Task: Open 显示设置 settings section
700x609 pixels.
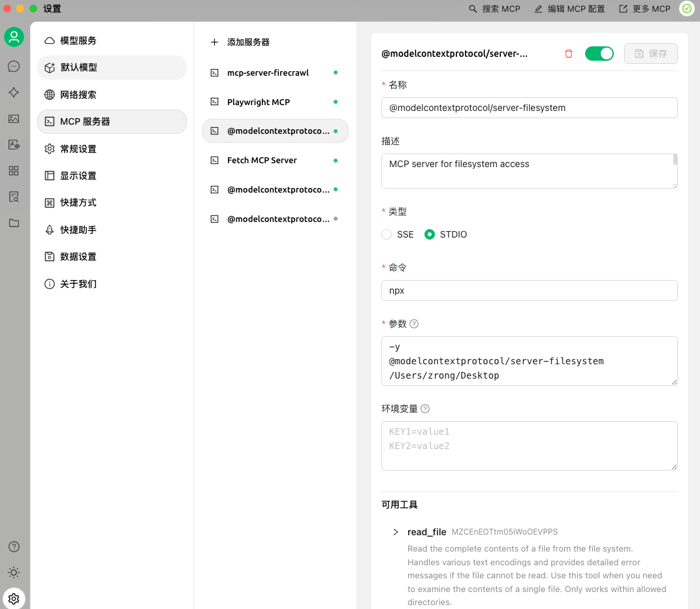Action: (112, 176)
